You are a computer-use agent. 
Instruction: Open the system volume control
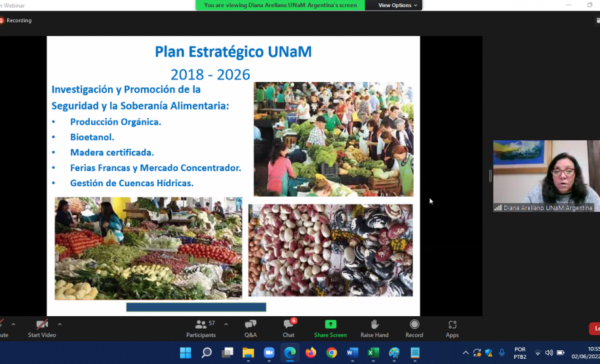549,353
